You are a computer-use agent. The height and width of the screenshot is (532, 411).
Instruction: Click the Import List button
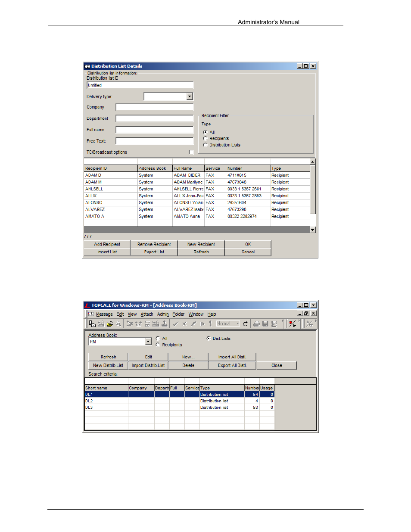click(107, 252)
